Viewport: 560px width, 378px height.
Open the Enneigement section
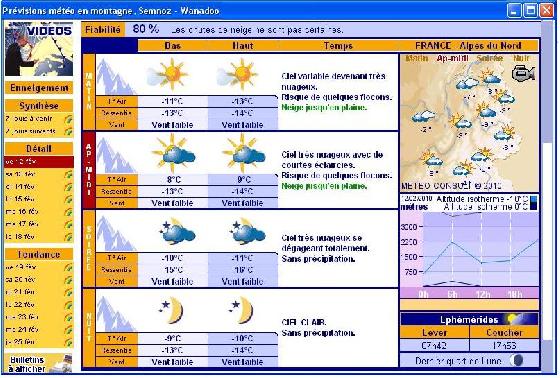[39, 88]
